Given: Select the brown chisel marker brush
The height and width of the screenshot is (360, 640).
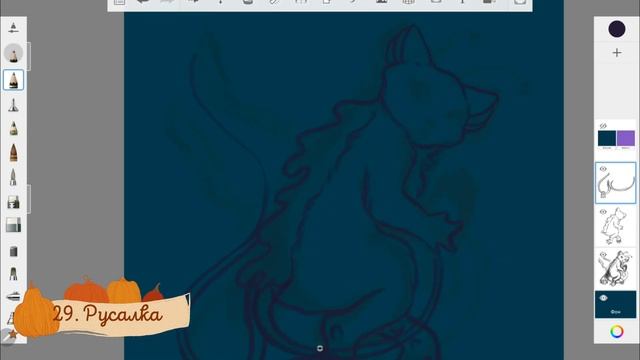Looking at the screenshot, I should pyautogui.click(x=13, y=153).
